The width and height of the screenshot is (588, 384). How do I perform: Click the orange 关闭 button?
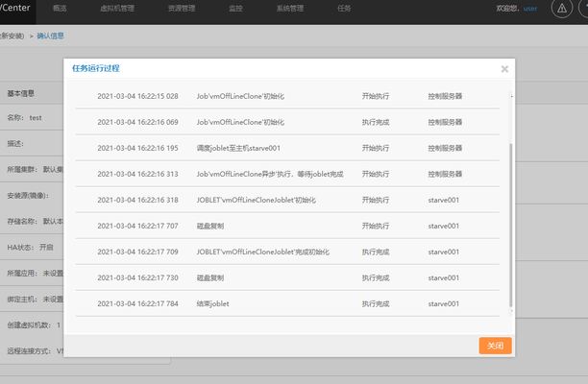pyautogui.click(x=495, y=346)
